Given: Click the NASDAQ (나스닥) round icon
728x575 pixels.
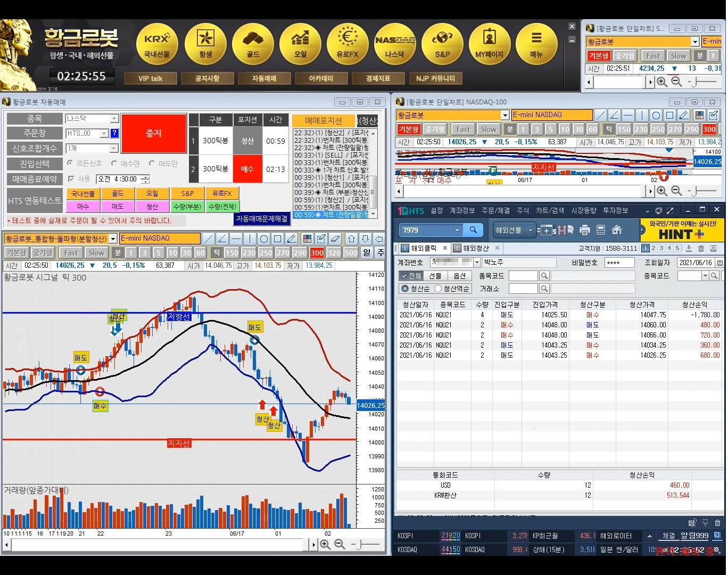Looking at the screenshot, I should click(x=394, y=44).
